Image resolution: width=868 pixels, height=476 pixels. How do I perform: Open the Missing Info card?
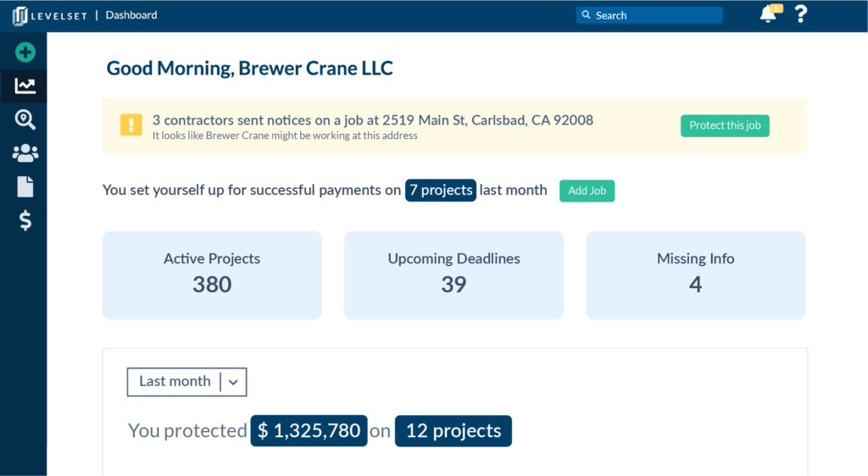pos(695,275)
